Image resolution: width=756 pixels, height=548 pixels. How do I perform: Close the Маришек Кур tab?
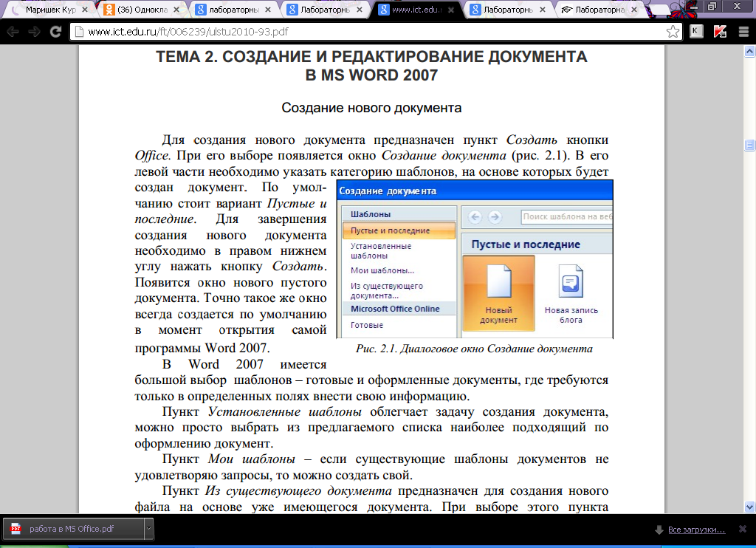point(86,10)
